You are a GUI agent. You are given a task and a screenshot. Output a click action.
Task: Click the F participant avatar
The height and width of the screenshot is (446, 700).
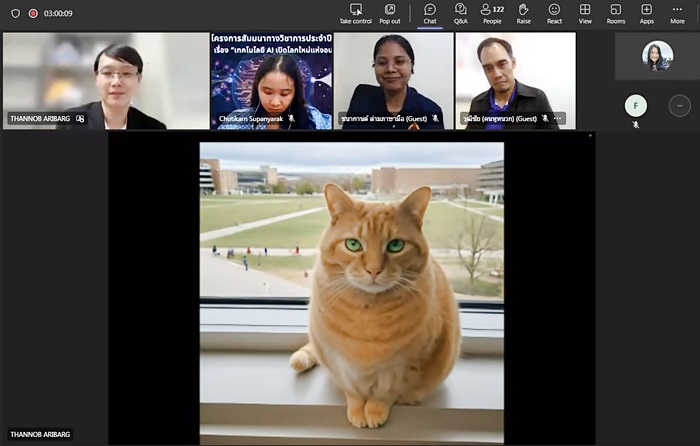635,105
